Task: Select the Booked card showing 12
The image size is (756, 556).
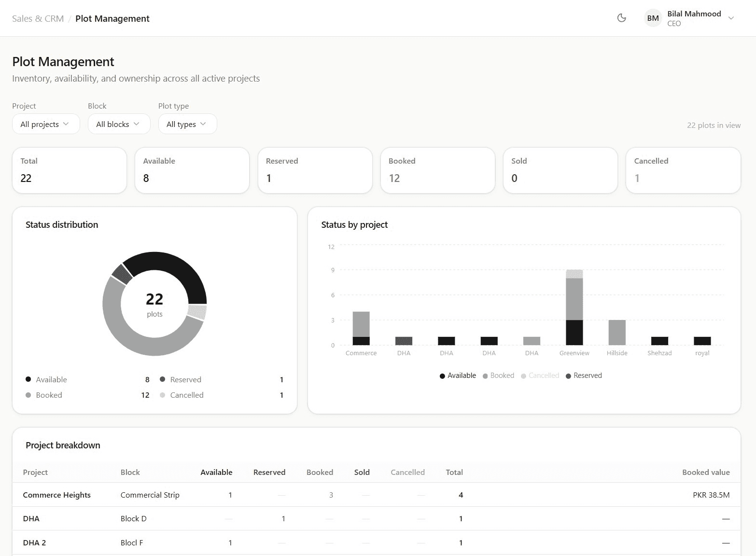Action: (438, 170)
